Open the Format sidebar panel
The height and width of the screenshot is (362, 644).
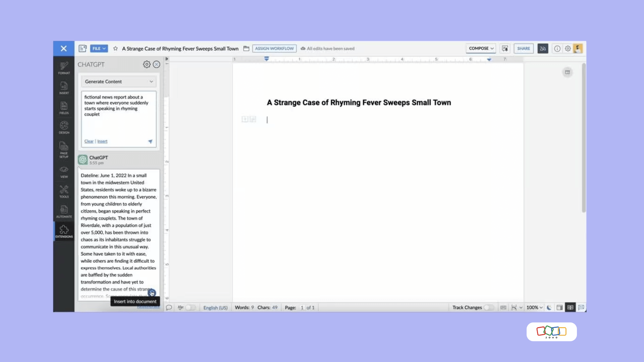click(64, 68)
